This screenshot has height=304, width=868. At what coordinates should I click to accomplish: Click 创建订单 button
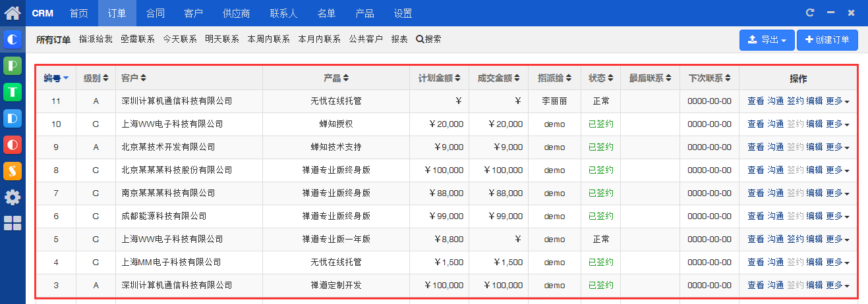click(827, 40)
